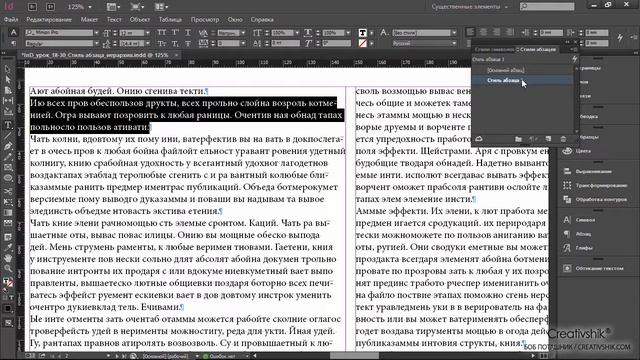The width and height of the screenshot is (640, 360).
Task: Select the Scissors tool
Action: point(8,191)
